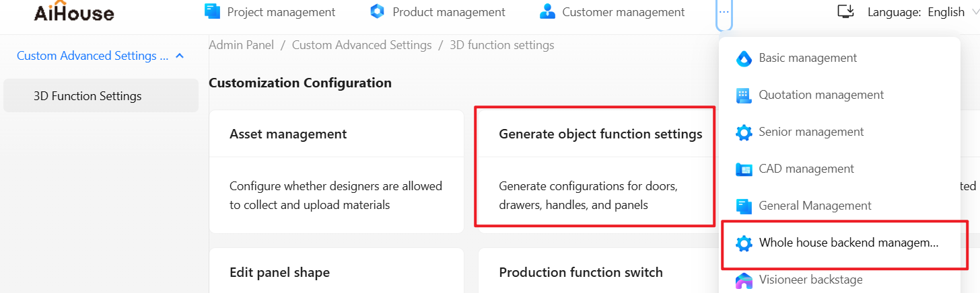980x293 pixels.
Task: Click the Visioneer backstage house icon
Action: tap(744, 280)
